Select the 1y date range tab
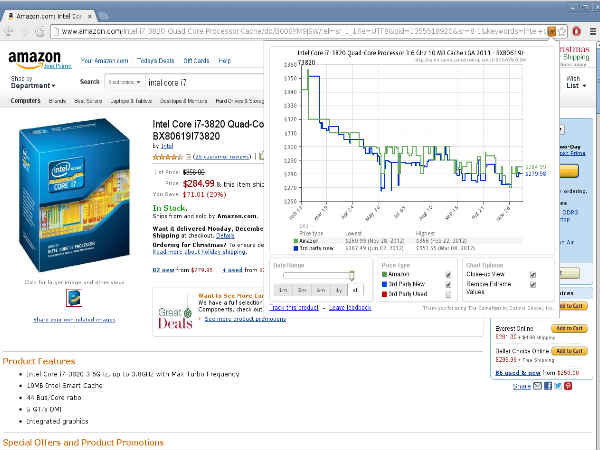This screenshot has width=600, height=450. coord(339,290)
